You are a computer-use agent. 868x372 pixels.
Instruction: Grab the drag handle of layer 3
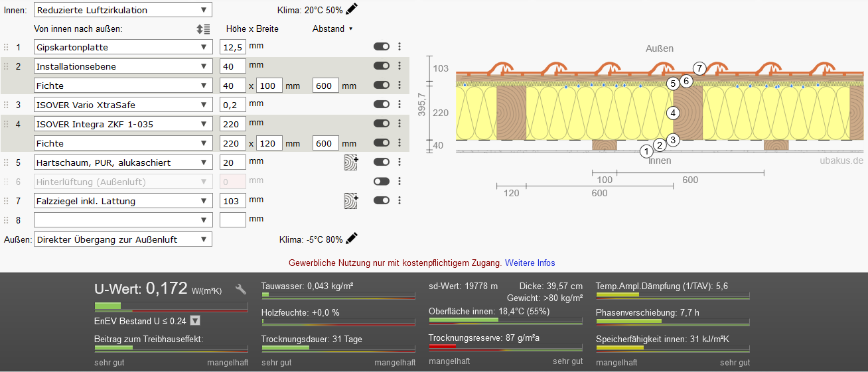pos(7,105)
